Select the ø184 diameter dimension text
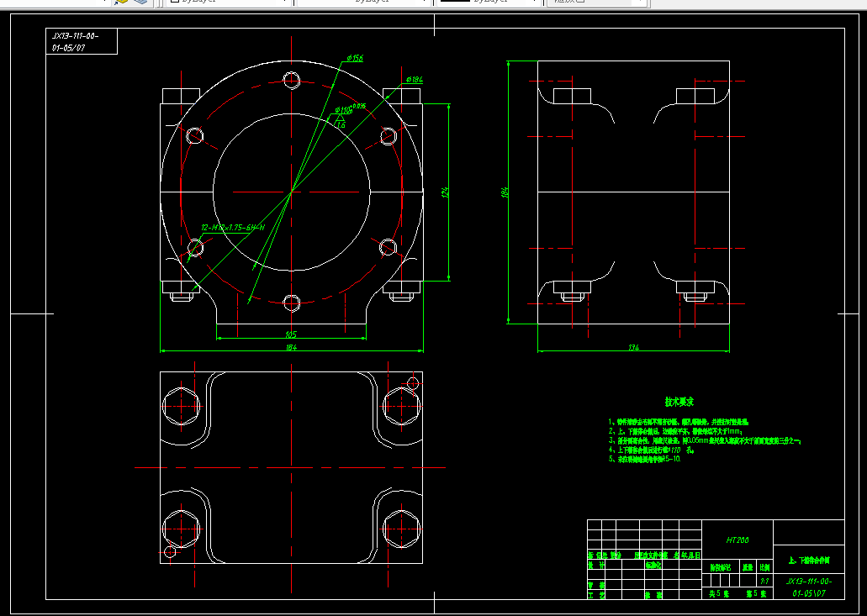 pyautogui.click(x=414, y=80)
